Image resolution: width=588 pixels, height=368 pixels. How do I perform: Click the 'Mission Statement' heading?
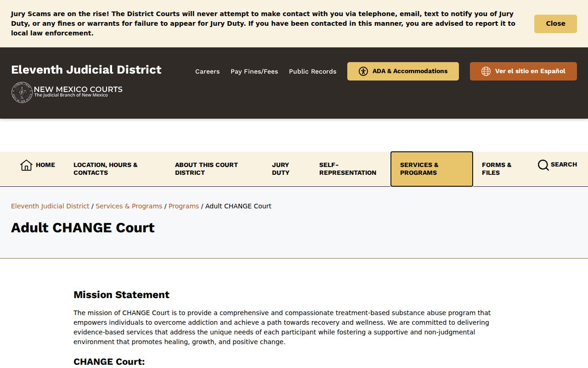121,295
